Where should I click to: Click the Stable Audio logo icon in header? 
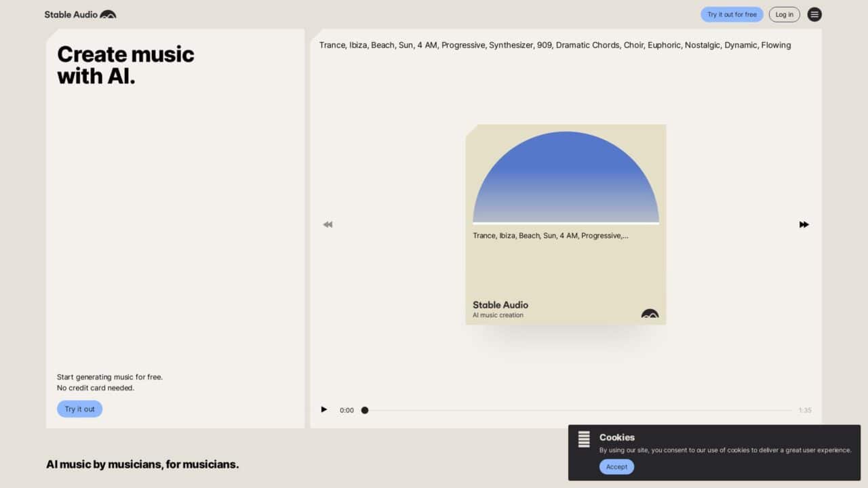108,14
